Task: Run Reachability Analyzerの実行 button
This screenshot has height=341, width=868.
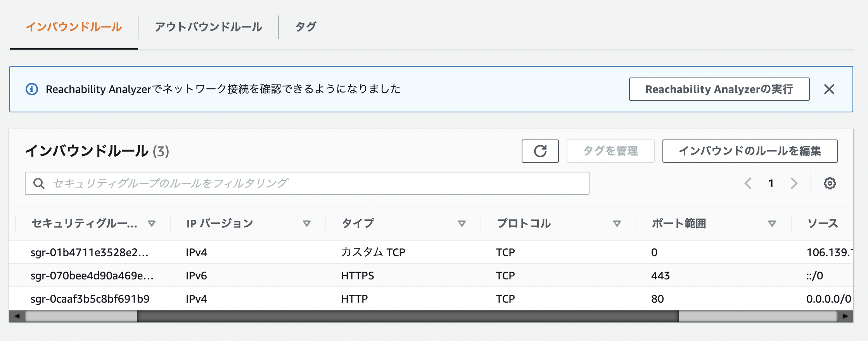Action: tap(719, 89)
